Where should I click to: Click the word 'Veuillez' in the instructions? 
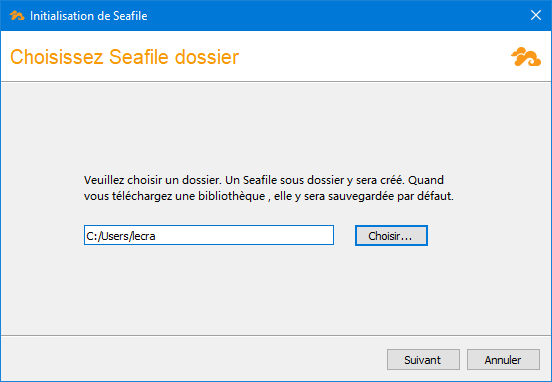(x=104, y=180)
